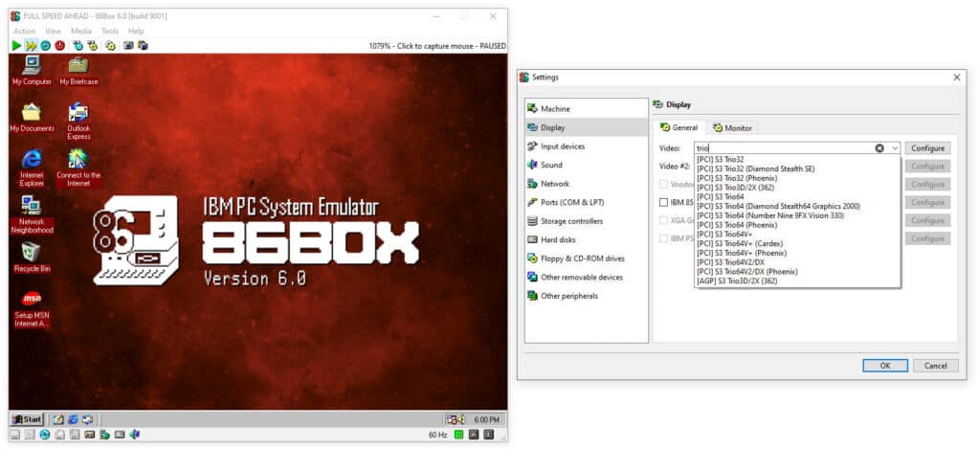Open the Sound settings category
Viewport: 980px width, 450px height.
pyautogui.click(x=587, y=165)
